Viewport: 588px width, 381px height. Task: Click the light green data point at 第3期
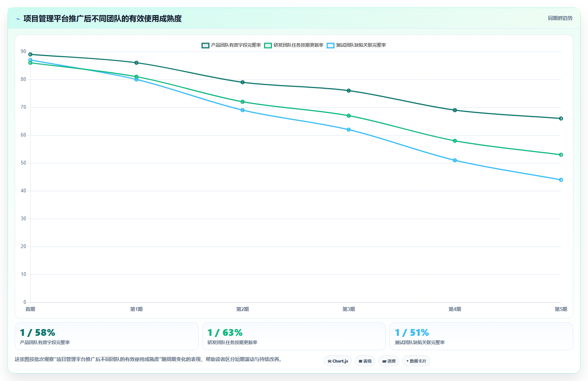pos(349,116)
